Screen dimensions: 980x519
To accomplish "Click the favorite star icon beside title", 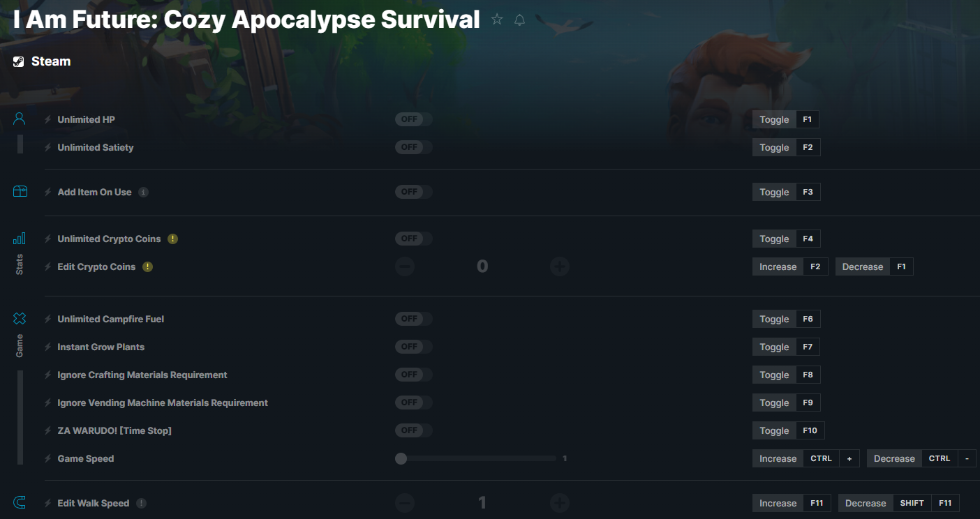I will [497, 20].
